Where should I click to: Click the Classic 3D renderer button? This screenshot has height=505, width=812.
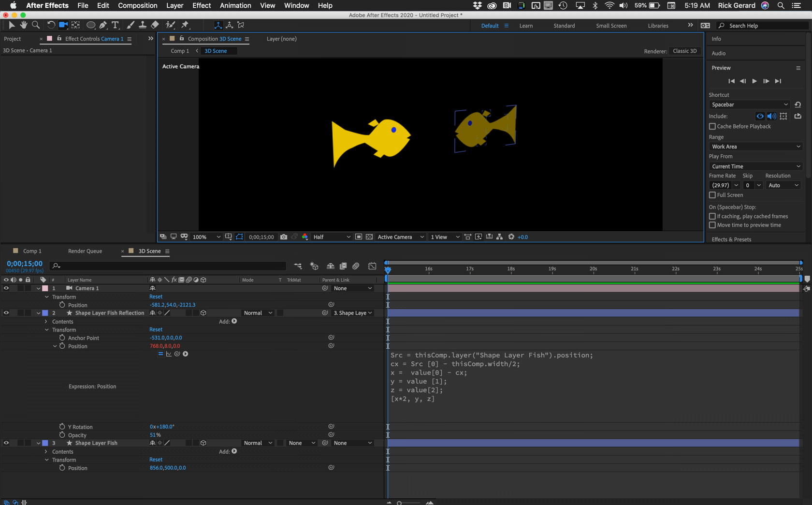click(685, 51)
